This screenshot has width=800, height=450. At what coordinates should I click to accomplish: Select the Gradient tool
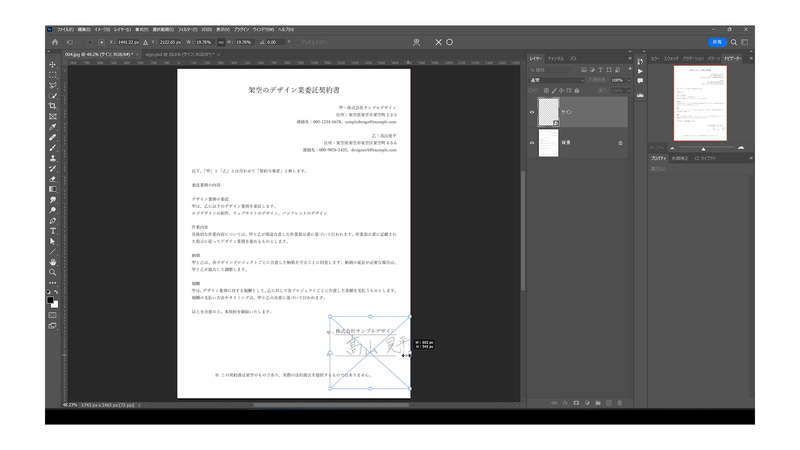(53, 189)
